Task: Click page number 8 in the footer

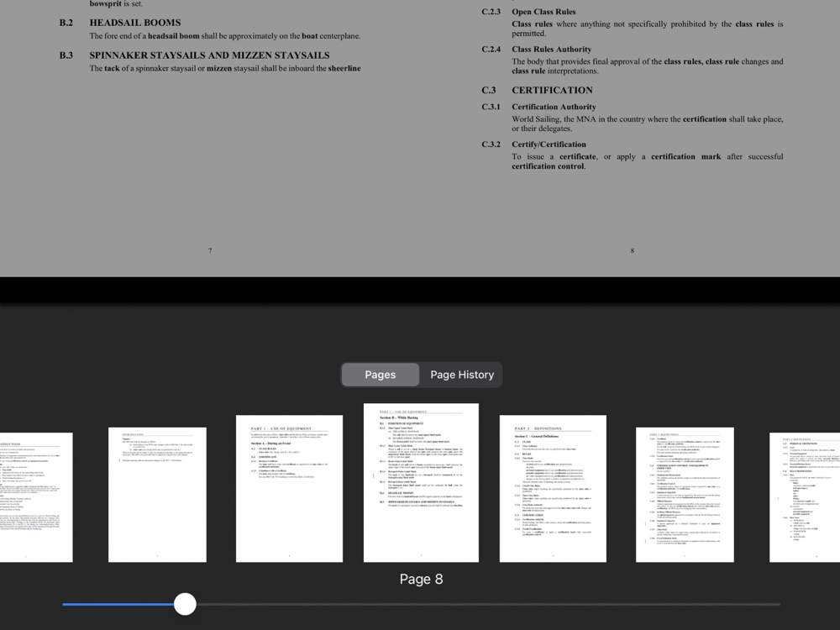Action: point(633,250)
